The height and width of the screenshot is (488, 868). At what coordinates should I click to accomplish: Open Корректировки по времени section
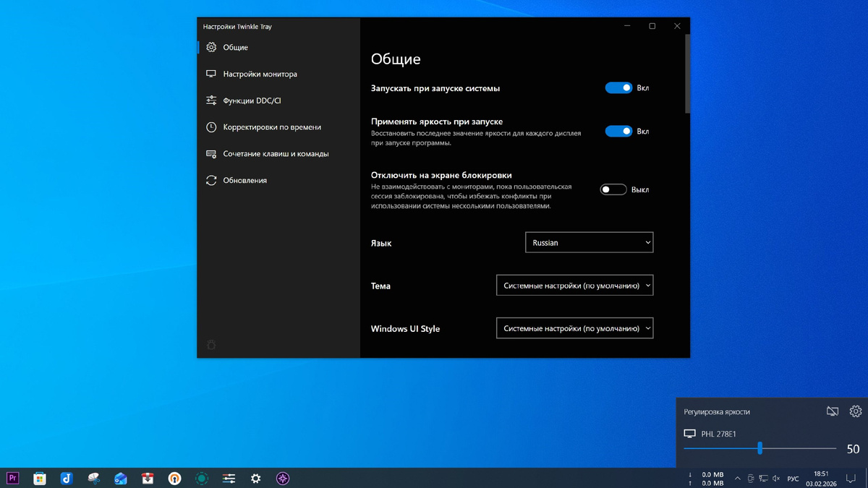(278, 127)
